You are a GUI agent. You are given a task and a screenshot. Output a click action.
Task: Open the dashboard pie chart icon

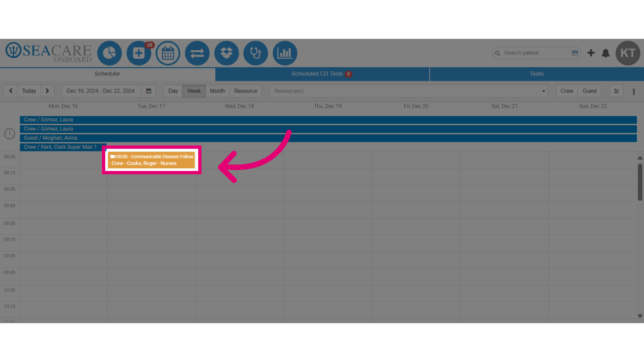pyautogui.click(x=109, y=53)
